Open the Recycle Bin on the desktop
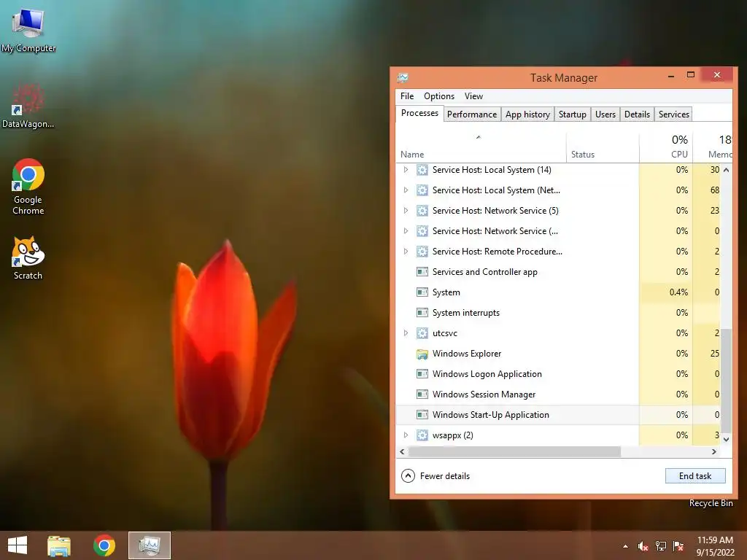Image resolution: width=747 pixels, height=560 pixels. click(711, 503)
